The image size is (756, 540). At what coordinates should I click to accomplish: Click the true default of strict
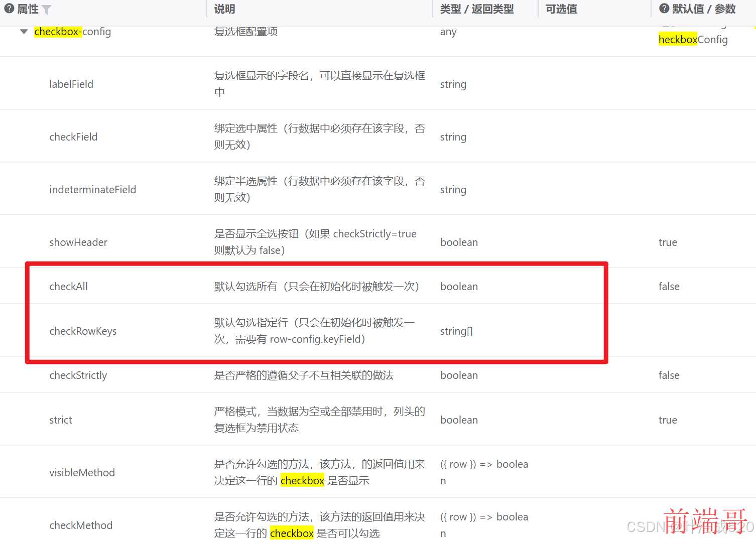coord(668,420)
